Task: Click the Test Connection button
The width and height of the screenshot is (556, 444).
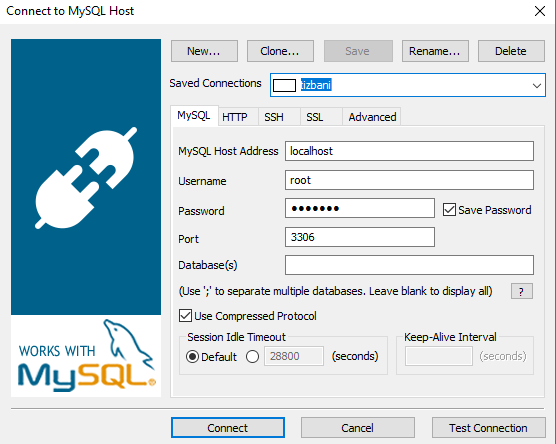Action: 488,428
